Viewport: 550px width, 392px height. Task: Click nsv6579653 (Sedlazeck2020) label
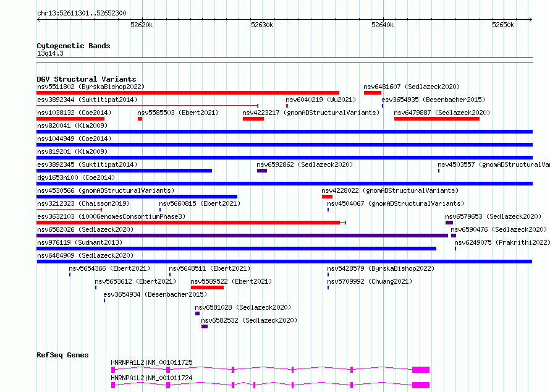point(493,216)
